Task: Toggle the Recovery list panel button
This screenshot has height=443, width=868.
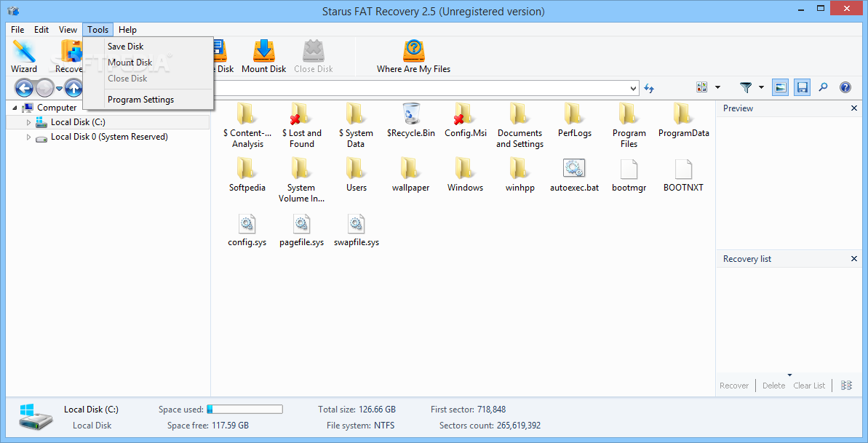Action: click(802, 87)
